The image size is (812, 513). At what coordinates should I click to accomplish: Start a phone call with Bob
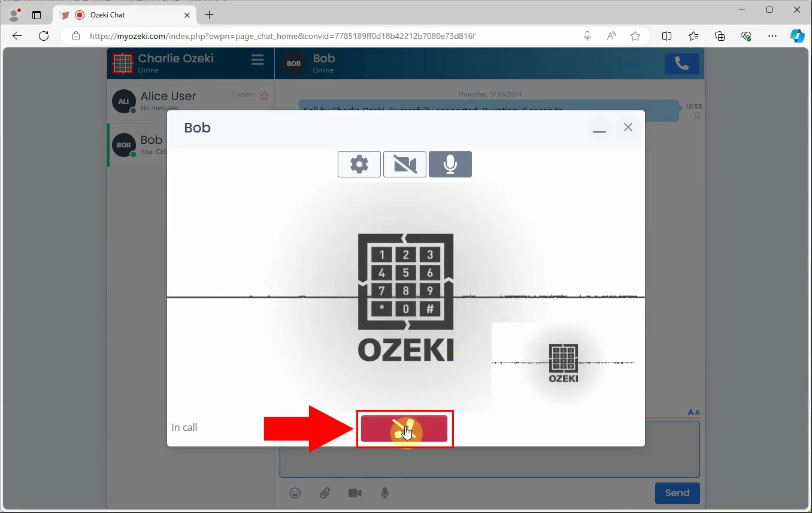coord(682,64)
